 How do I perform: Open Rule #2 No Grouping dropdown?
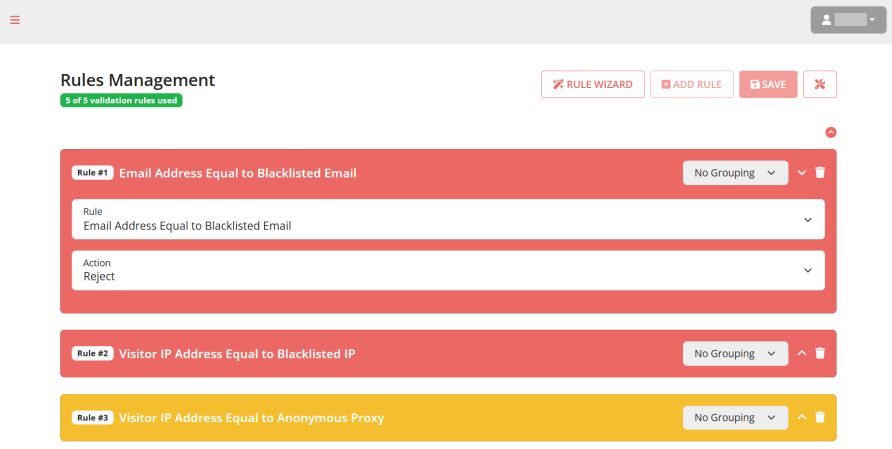pos(736,353)
